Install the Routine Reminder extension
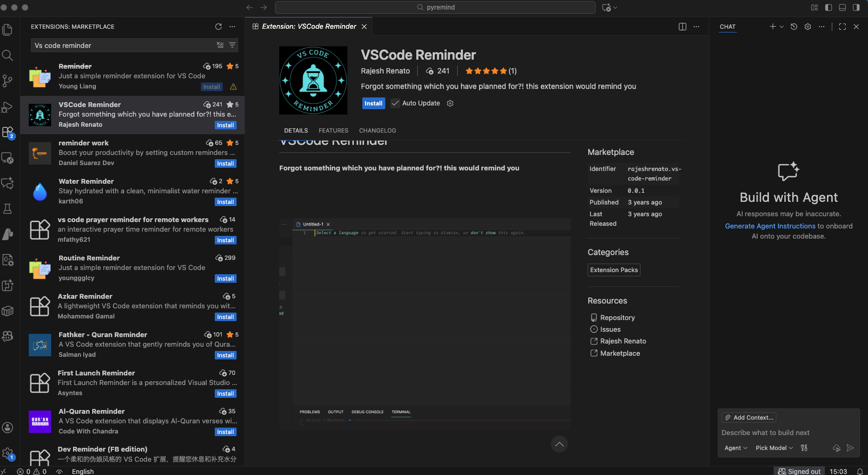The height and width of the screenshot is (475, 868). [225, 279]
